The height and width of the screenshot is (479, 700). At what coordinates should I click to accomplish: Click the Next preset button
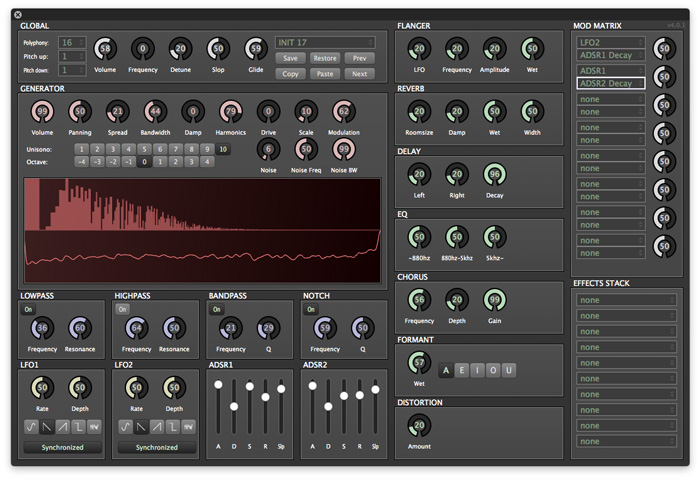coord(359,74)
